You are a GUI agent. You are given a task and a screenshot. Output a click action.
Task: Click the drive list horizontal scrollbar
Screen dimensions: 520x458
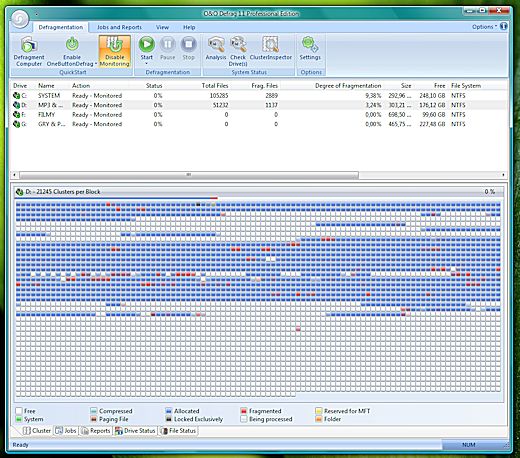point(259,174)
